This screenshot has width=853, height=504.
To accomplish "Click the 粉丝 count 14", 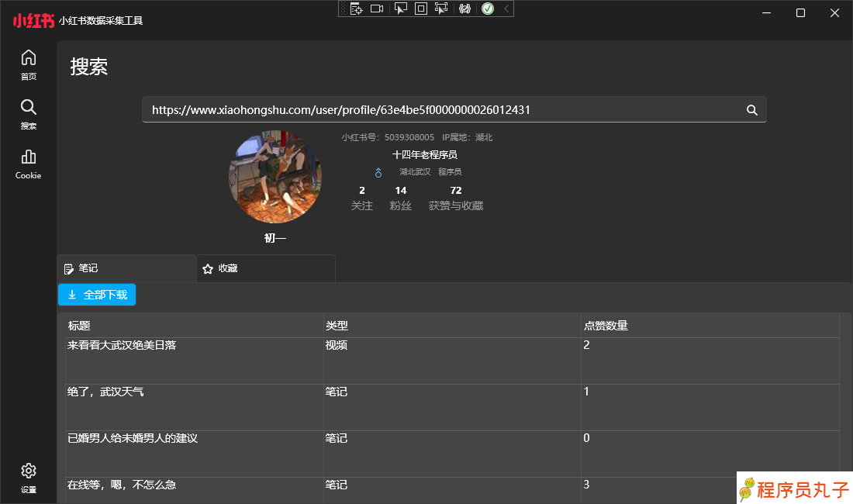I will click(x=401, y=190).
